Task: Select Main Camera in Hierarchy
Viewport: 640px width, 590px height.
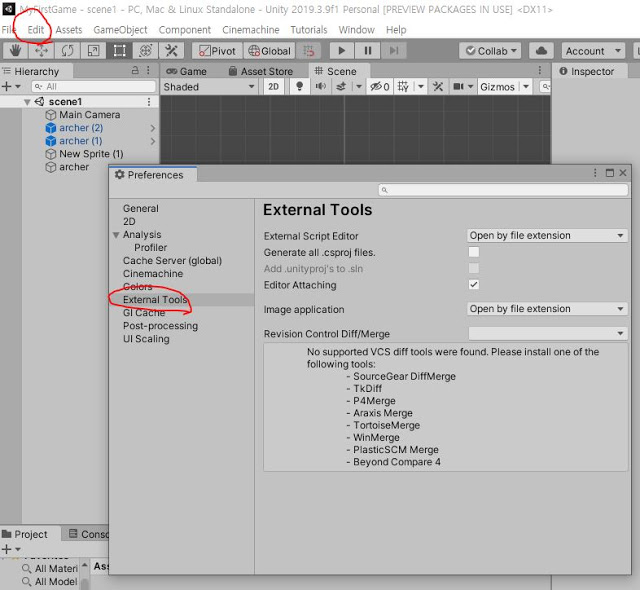Action: click(89, 115)
